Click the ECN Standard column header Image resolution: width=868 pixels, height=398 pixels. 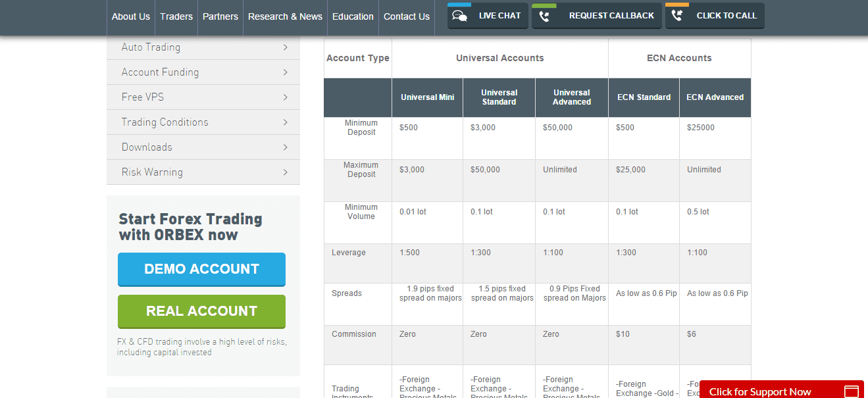pyautogui.click(x=644, y=97)
